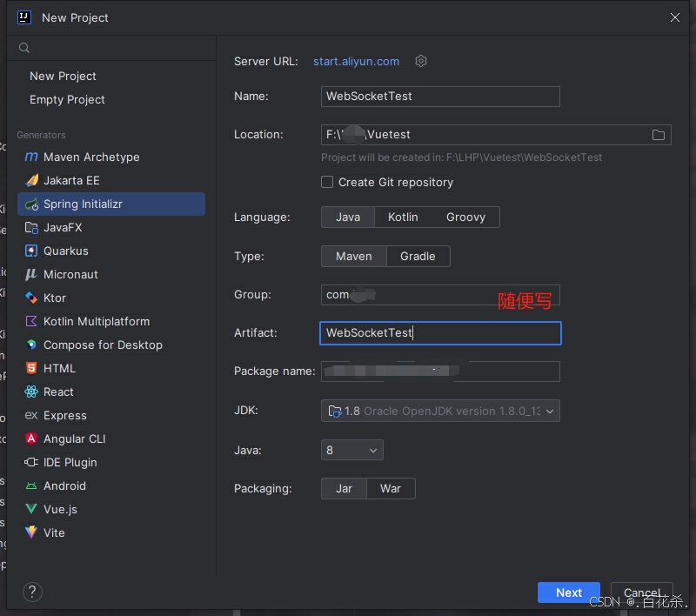Open help with the question mark button
Screen dimensions: 696x616
click(x=32, y=592)
